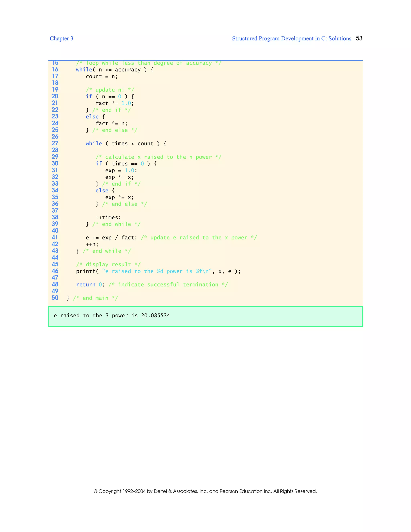Click the 'update n!' comment
411x532 pixels.
(x=110, y=90)
